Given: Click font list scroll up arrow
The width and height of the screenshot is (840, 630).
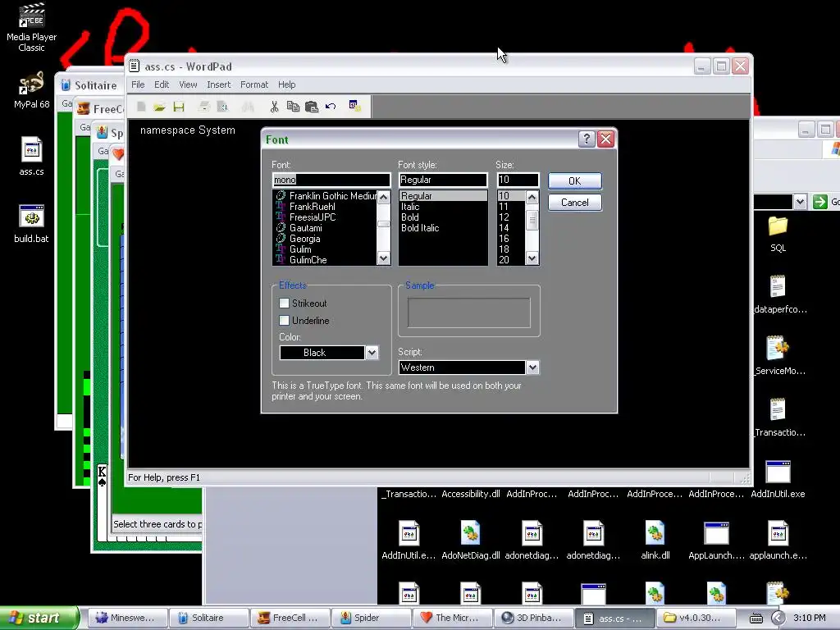Looking at the screenshot, I should click(x=384, y=197).
